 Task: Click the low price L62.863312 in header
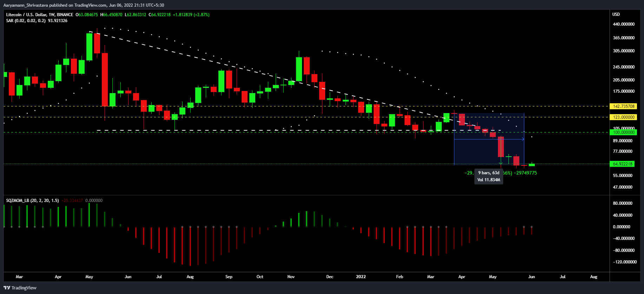(136, 15)
